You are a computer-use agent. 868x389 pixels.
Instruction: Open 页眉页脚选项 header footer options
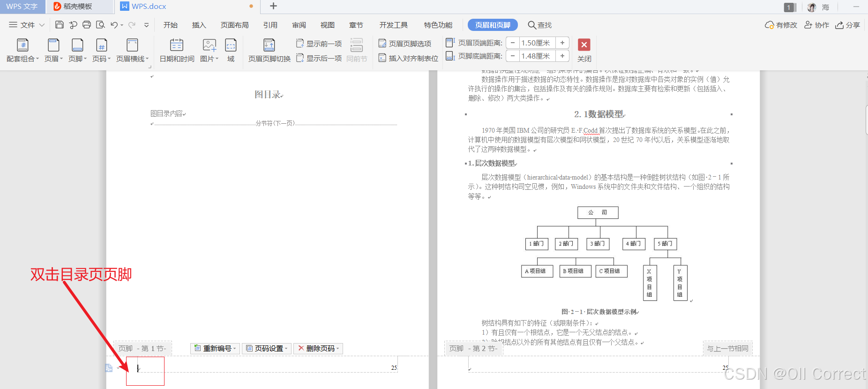[405, 44]
